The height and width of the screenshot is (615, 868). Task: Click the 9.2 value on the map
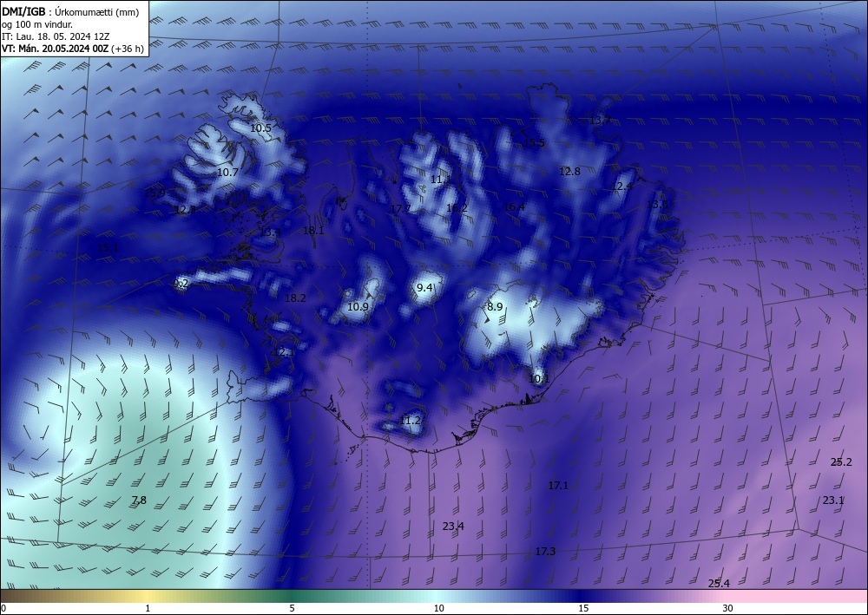(x=181, y=284)
